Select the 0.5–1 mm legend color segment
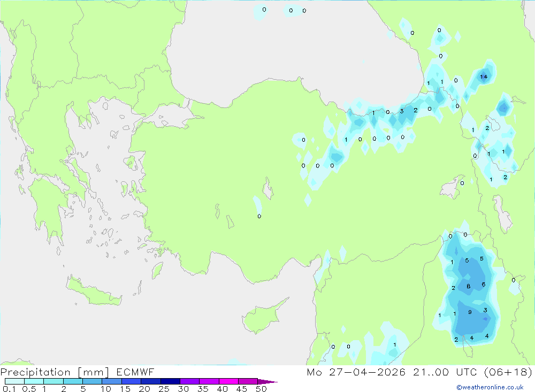The image size is (535, 392). [34, 381]
